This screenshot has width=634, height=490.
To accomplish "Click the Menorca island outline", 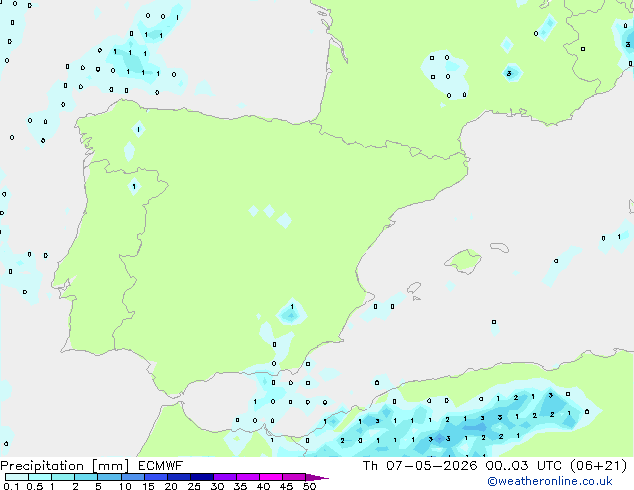I will pos(500,247).
